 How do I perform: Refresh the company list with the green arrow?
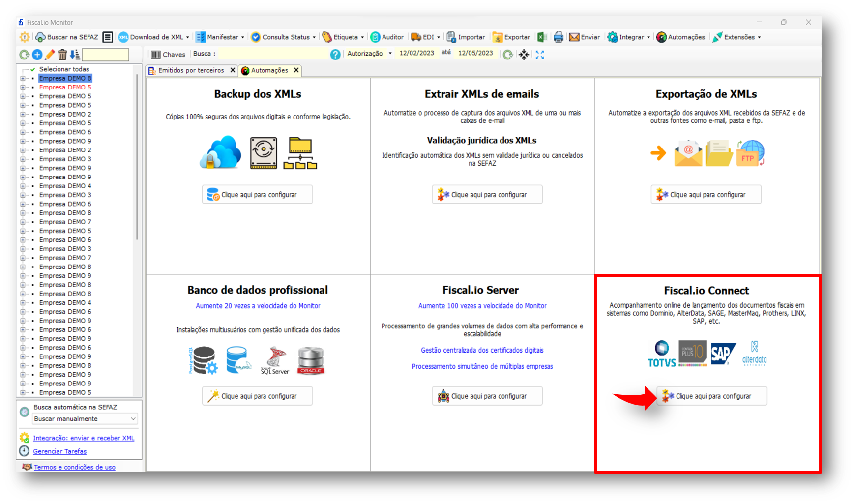pos(24,55)
